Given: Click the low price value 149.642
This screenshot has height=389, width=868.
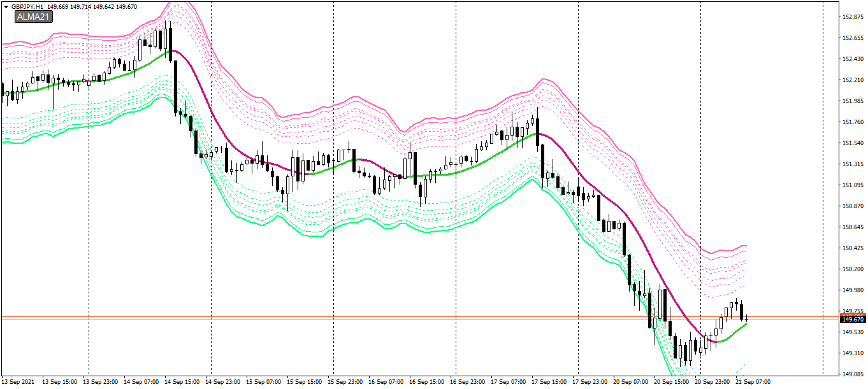Looking at the screenshot, I should pos(104,6).
